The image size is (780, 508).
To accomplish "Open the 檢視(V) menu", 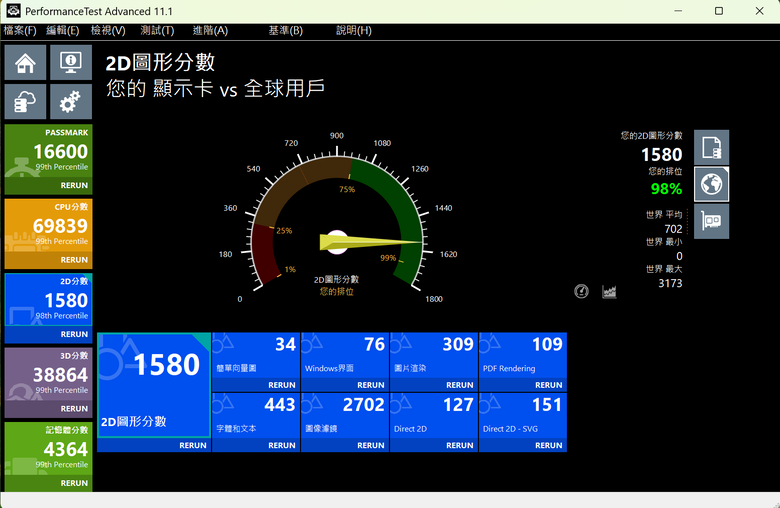I will click(108, 30).
